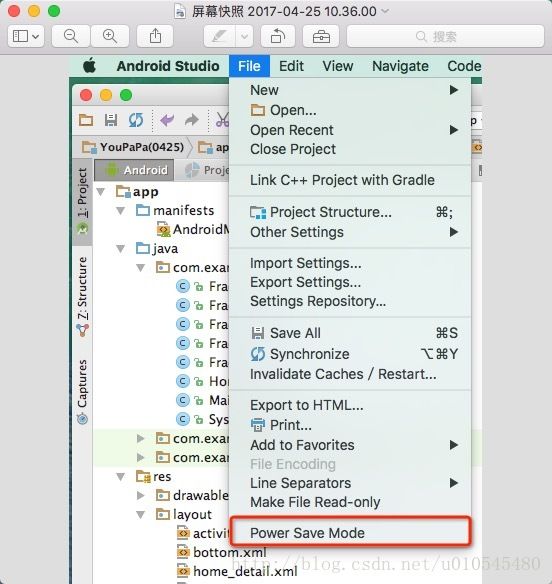Screen dimensions: 552x584
Task: Select Close Project
Action: (x=350, y=149)
